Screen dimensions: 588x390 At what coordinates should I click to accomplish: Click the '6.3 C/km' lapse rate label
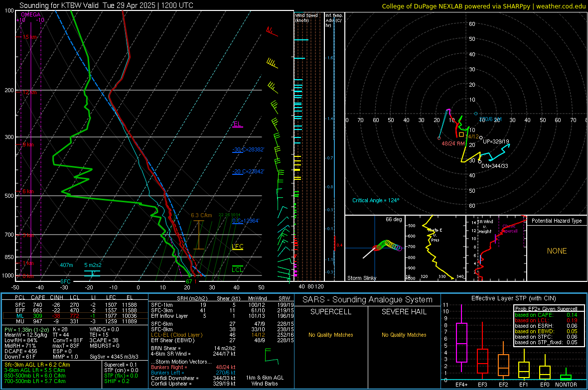coord(201,215)
